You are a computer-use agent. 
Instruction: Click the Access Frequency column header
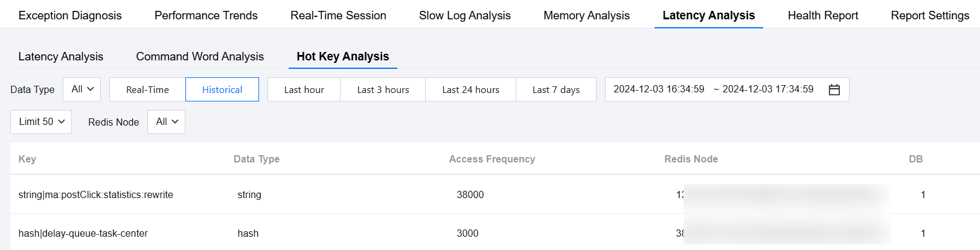tap(492, 159)
